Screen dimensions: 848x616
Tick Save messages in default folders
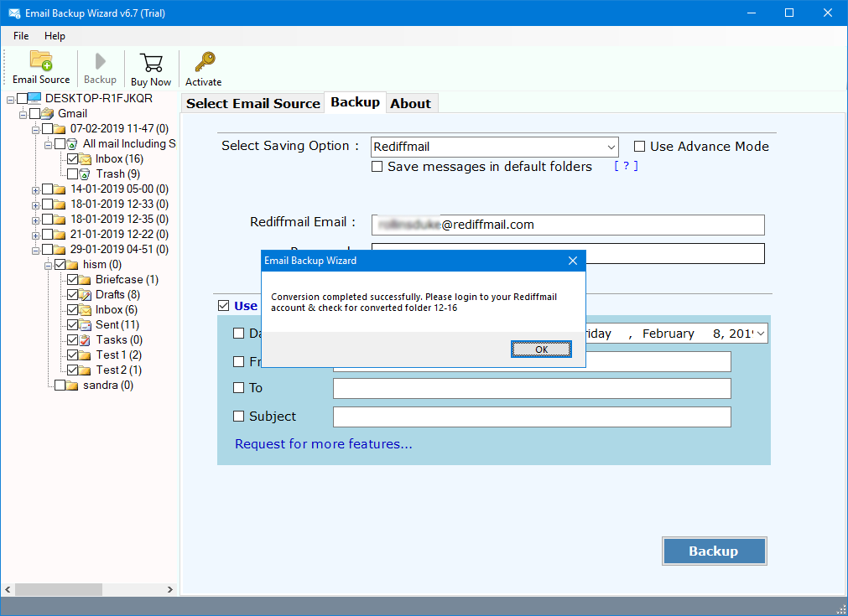377,167
